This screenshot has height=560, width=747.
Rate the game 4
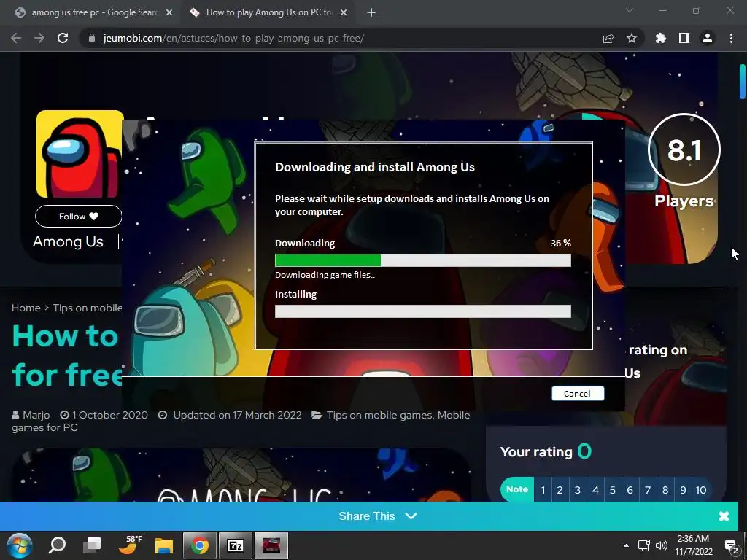tap(595, 489)
